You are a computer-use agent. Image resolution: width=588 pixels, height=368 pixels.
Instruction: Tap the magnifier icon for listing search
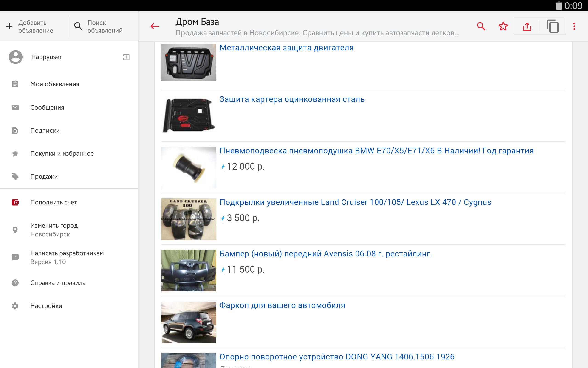click(x=78, y=26)
